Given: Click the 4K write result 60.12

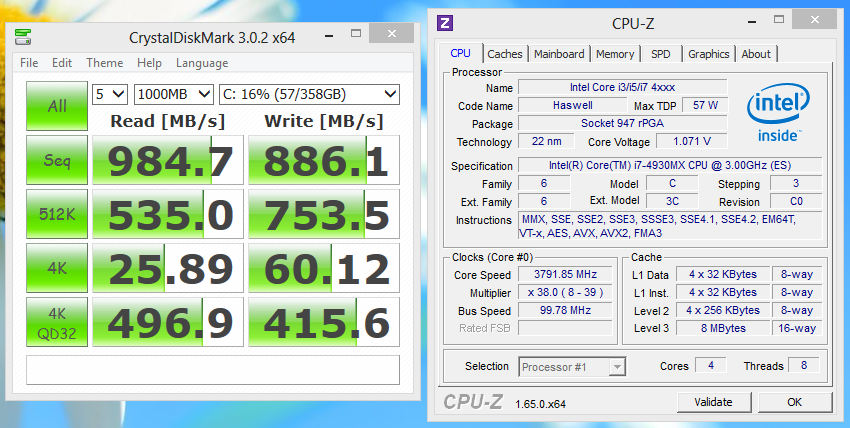Looking at the screenshot, I should click(324, 268).
